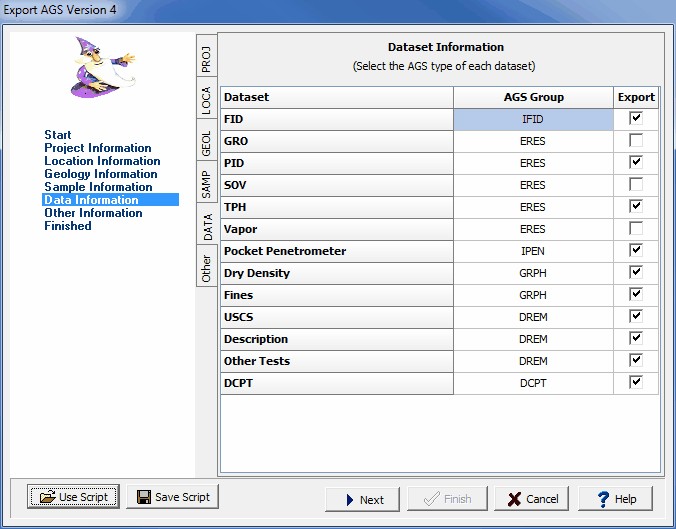Screen dimensions: 676x529
Task: Go to Project Information step
Action: point(98,148)
